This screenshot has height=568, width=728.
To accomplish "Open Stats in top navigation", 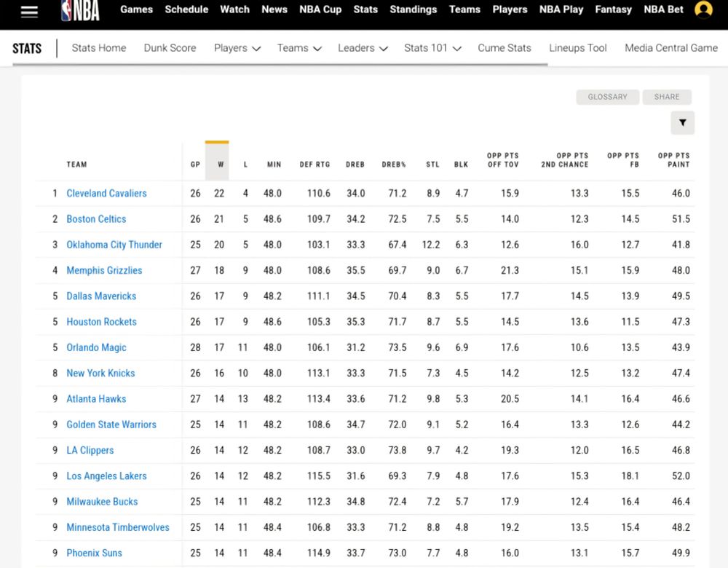I will 365,9.
